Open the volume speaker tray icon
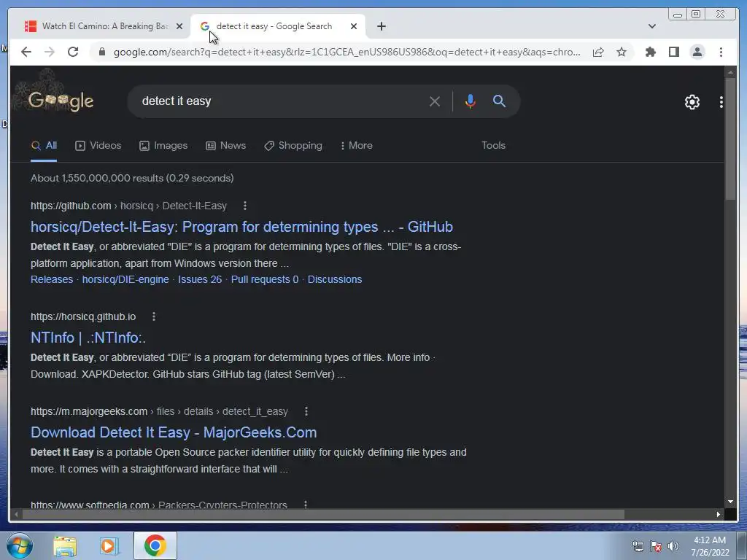 [673, 546]
